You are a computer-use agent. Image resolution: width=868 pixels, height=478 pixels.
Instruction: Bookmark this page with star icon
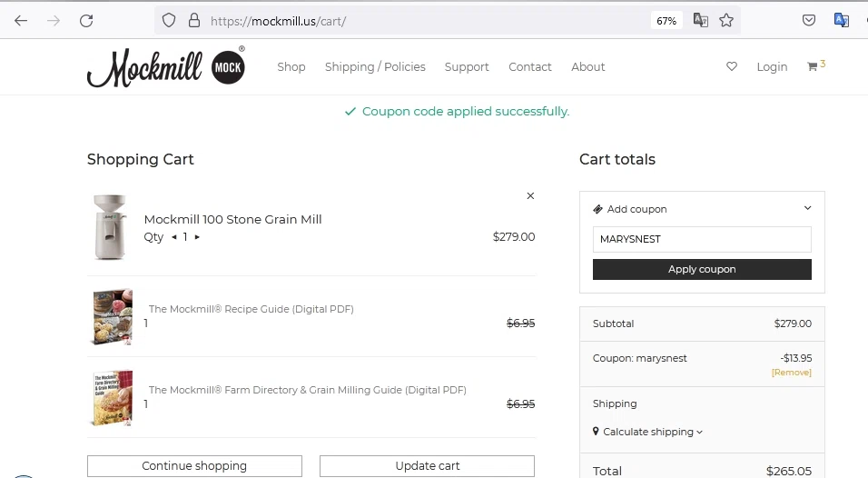(x=726, y=21)
